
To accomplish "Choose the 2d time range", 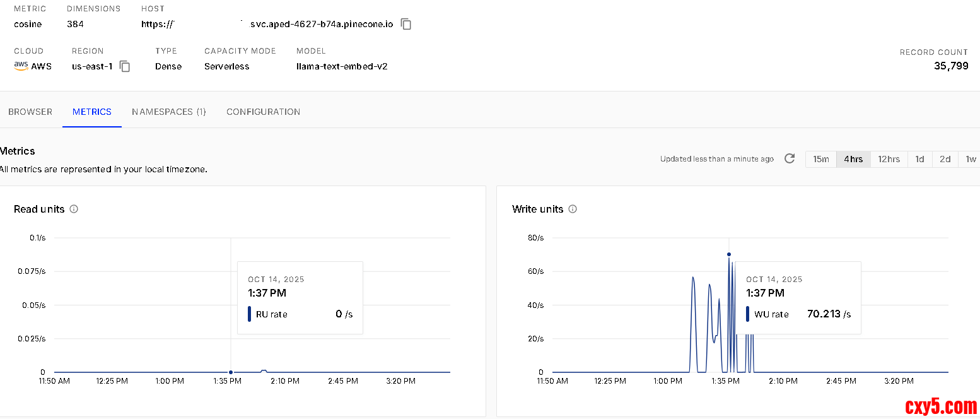I will point(945,159).
